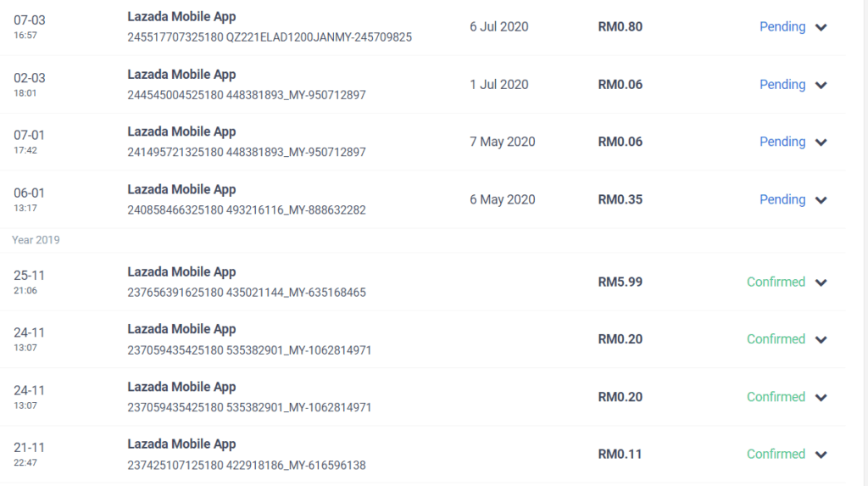Click Pending status on 7 May 2020 row
868x486 pixels.
[x=782, y=142]
